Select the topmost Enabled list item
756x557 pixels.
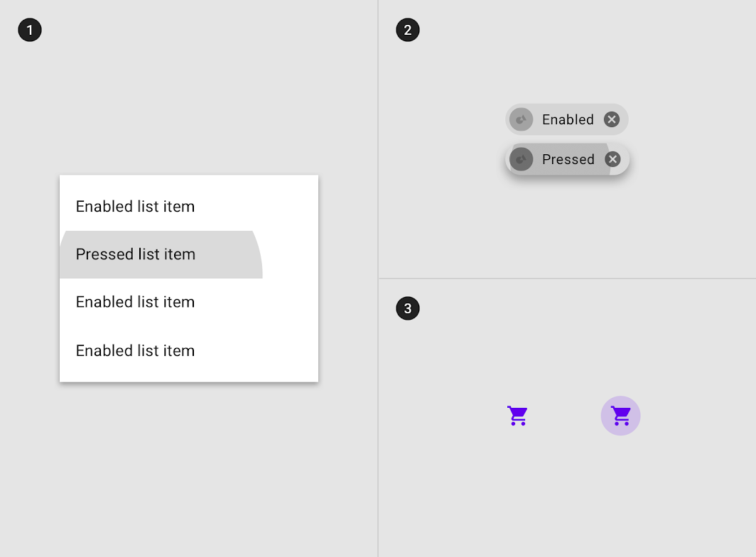[x=189, y=207]
